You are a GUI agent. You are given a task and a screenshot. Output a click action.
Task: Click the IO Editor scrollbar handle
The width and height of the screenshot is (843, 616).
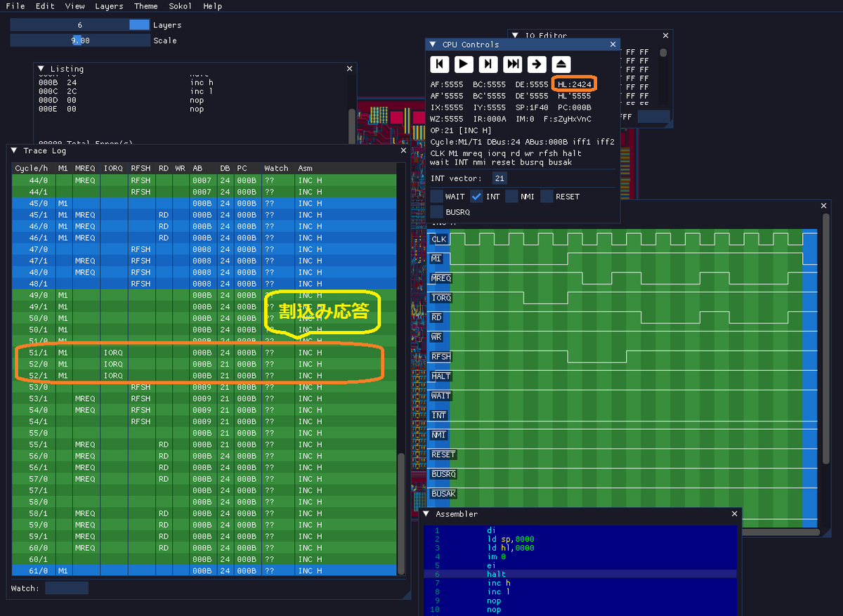[662, 53]
